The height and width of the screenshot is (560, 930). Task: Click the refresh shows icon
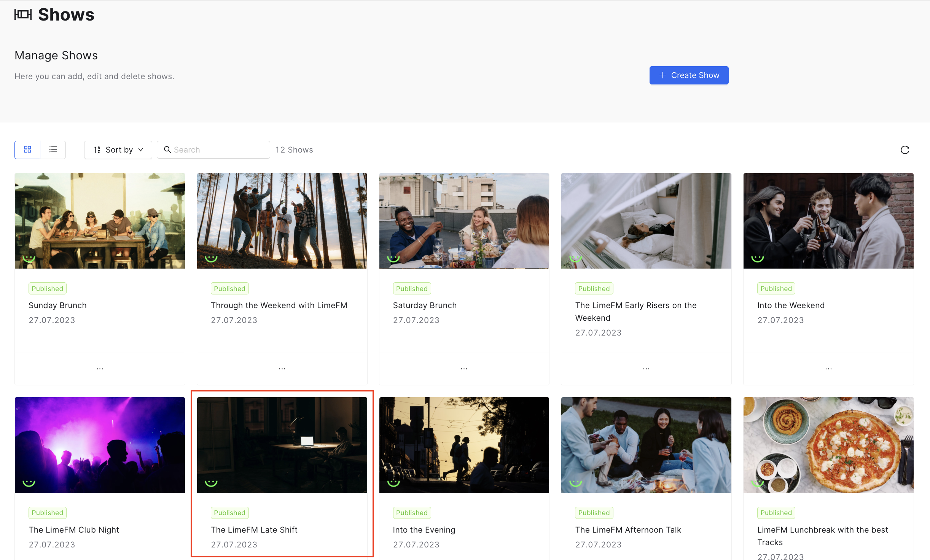tap(905, 150)
